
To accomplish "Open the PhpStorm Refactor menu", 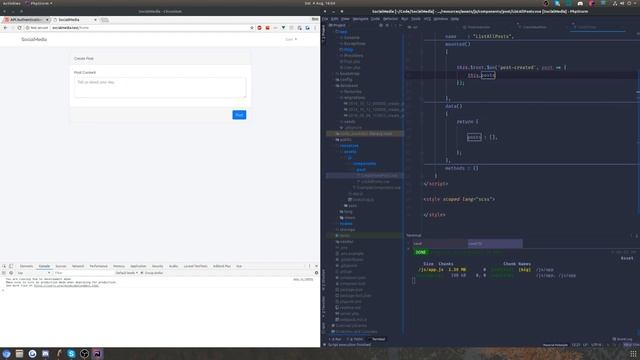I will click(x=390, y=19).
